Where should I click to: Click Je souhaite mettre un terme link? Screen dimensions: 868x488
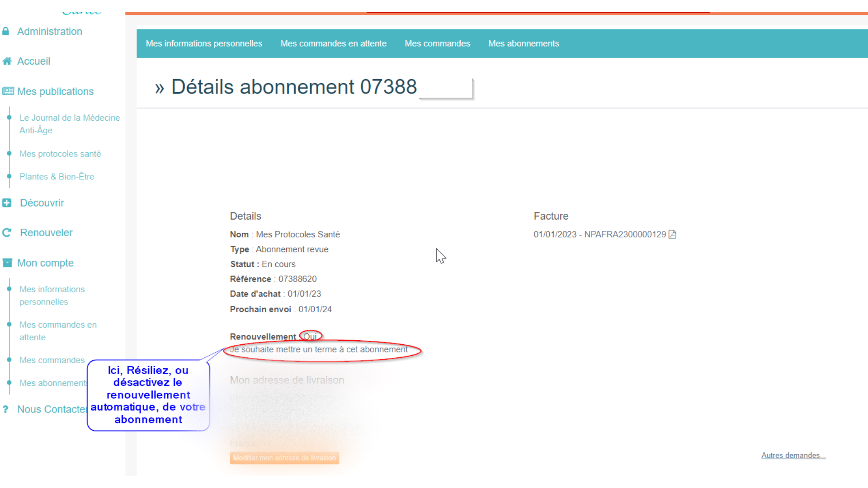(x=319, y=349)
